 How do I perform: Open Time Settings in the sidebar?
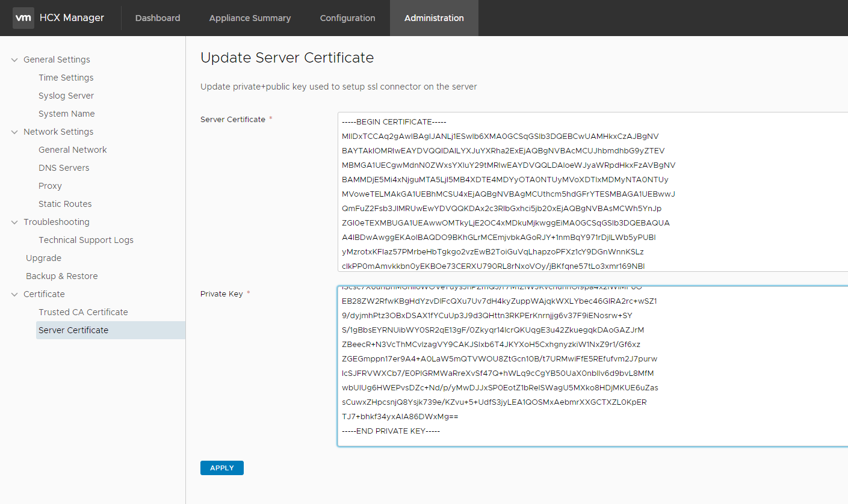pos(66,78)
